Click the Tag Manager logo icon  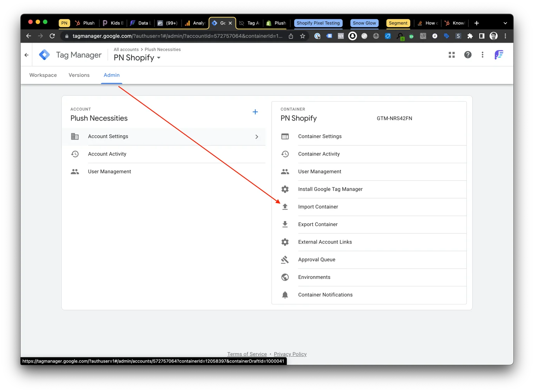[x=44, y=55]
